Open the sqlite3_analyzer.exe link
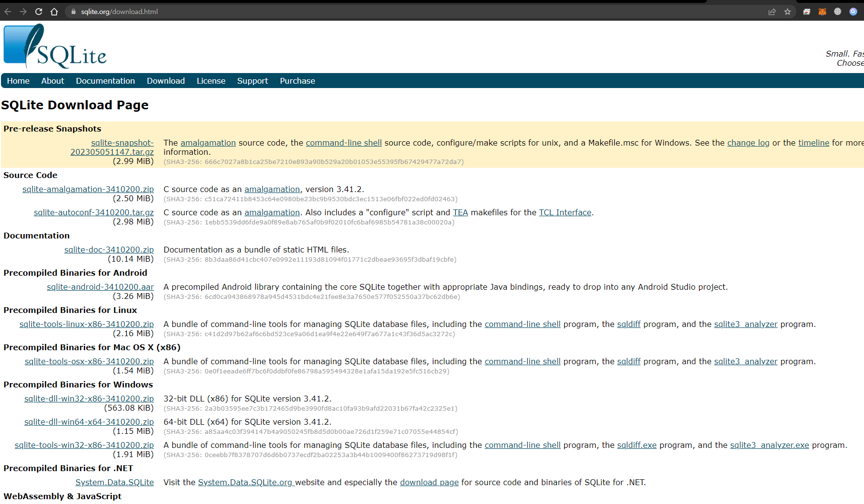The height and width of the screenshot is (504, 864). point(769,445)
